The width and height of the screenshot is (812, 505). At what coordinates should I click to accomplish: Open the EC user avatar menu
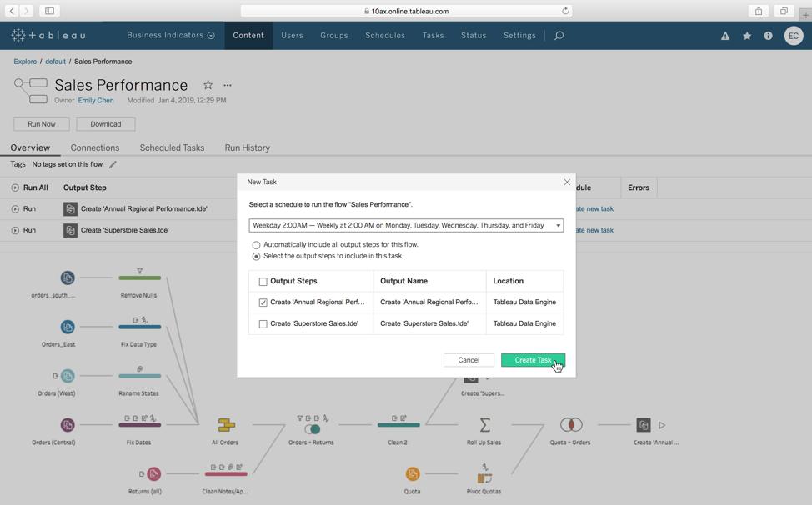[794, 36]
